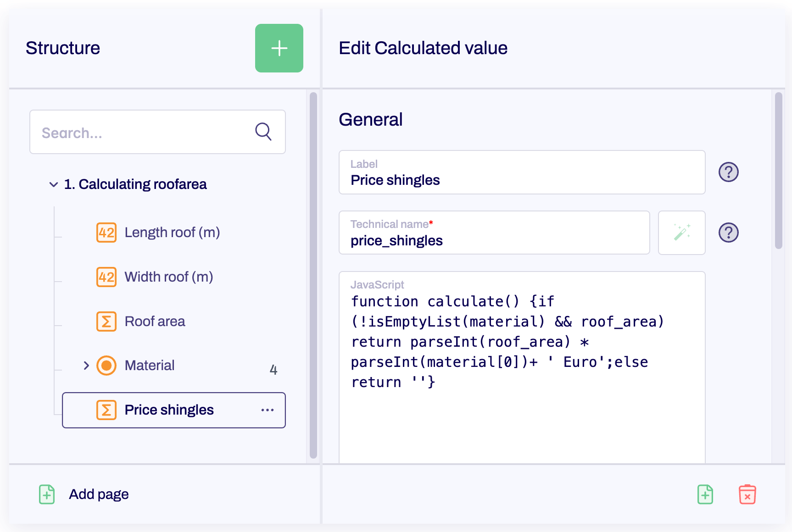Click the sigma icon beside Roof area
The height and width of the screenshot is (532, 792).
tap(106, 321)
